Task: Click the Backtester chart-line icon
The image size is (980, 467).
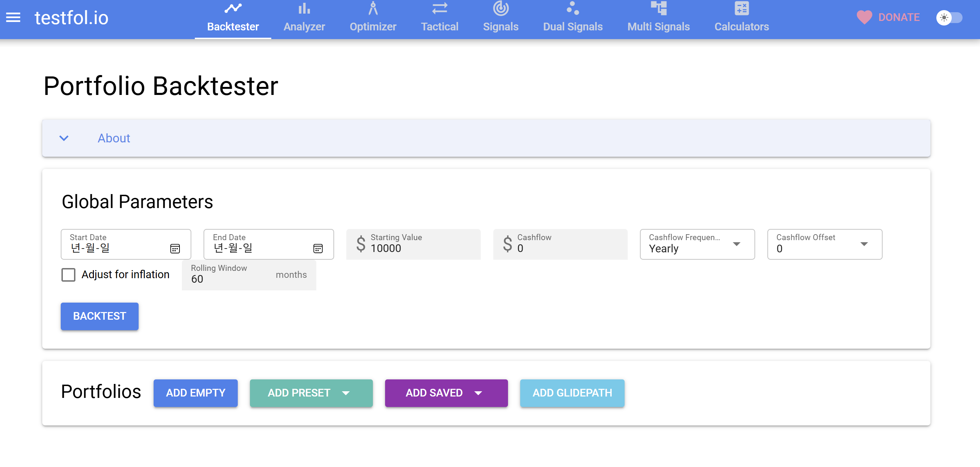Action: pos(233,8)
